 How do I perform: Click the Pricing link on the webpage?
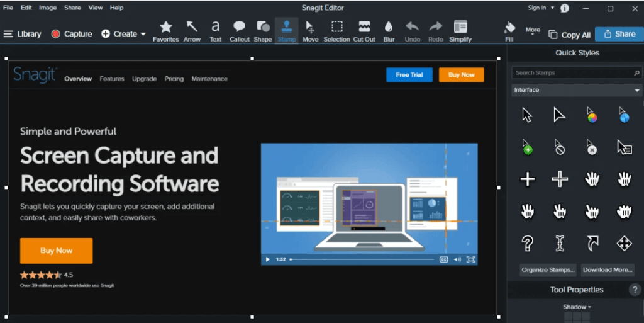click(174, 79)
